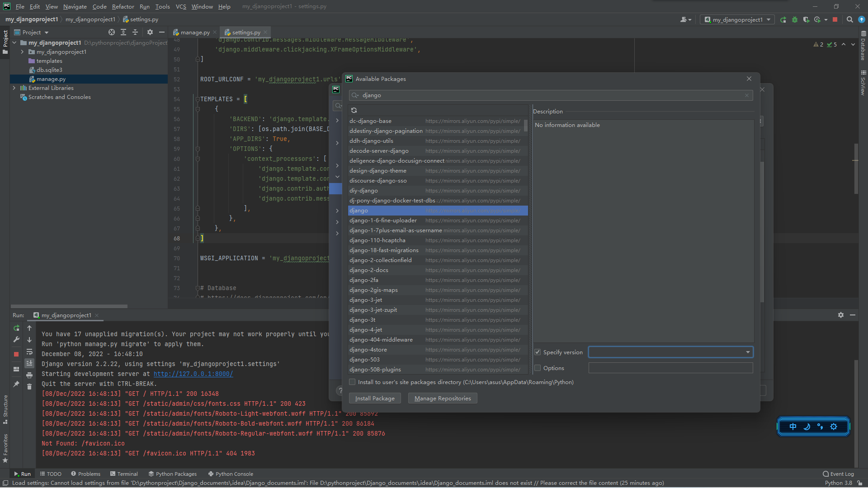Image resolution: width=868 pixels, height=488 pixels.
Task: Click the Rerun icon in Run panel
Action: [x=16, y=328]
